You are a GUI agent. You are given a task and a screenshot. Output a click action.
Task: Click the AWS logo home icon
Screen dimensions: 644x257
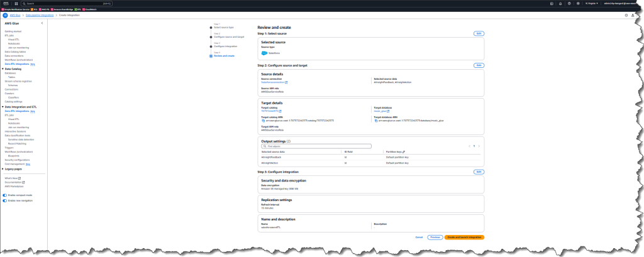6,3
